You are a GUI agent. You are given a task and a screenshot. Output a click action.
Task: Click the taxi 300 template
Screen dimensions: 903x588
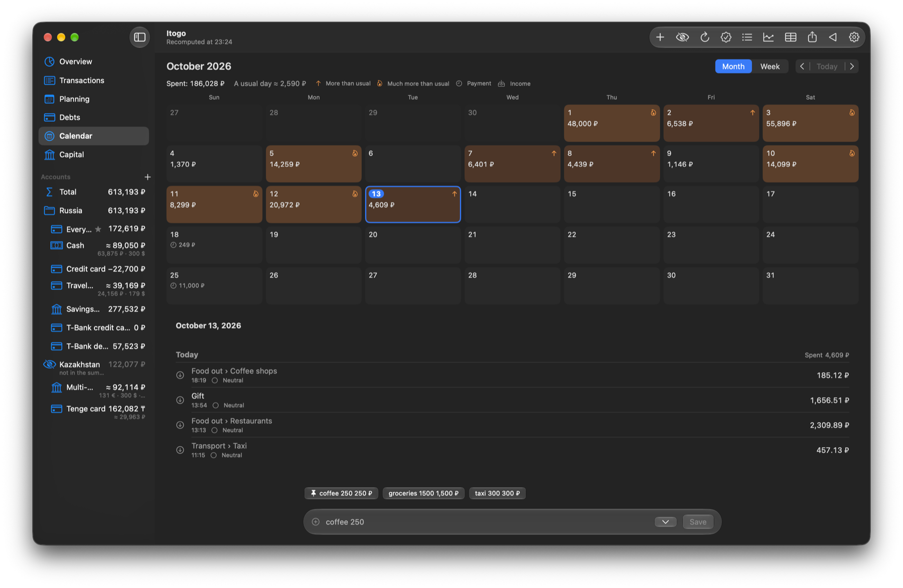pyautogui.click(x=497, y=493)
